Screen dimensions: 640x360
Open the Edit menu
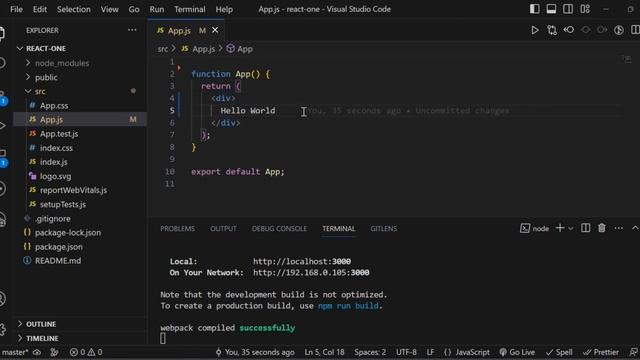[40, 9]
